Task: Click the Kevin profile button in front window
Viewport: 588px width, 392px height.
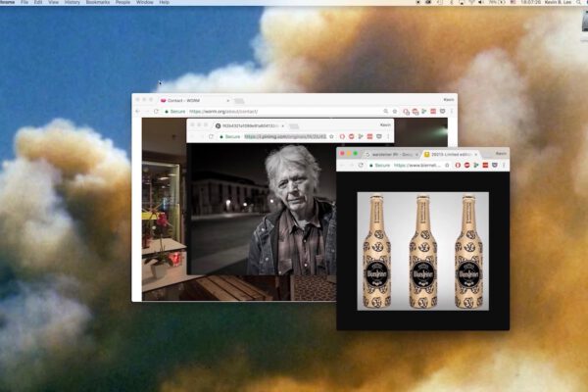Action: 501,154
